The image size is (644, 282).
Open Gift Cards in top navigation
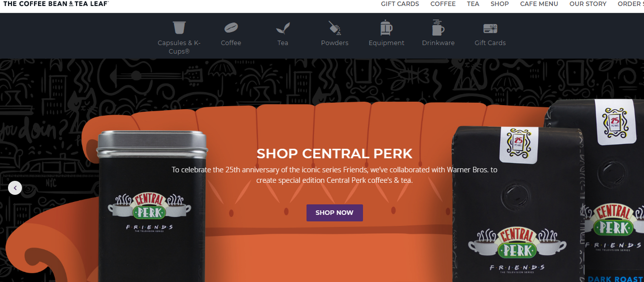400,4
